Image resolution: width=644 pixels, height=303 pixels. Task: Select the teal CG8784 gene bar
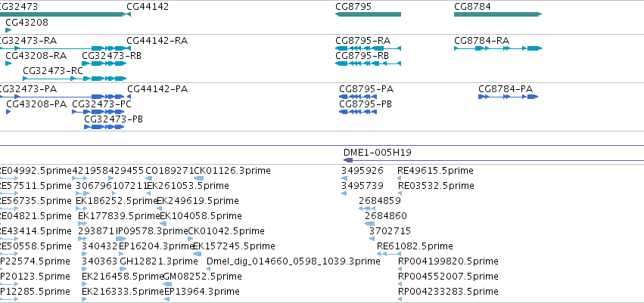pos(498,14)
